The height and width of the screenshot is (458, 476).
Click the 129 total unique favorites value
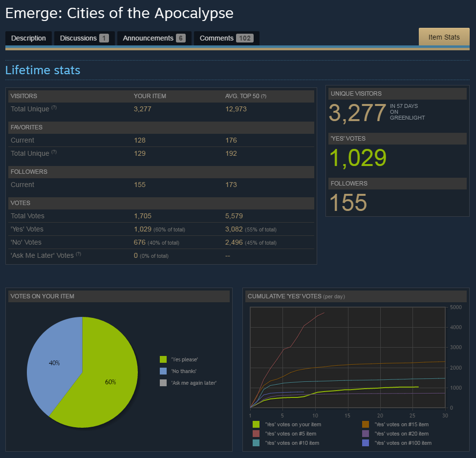[x=140, y=153]
